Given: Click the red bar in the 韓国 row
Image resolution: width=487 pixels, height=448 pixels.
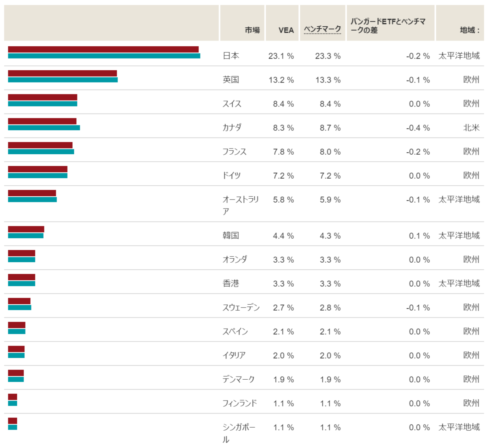Looking at the screenshot, I should pos(26,229).
